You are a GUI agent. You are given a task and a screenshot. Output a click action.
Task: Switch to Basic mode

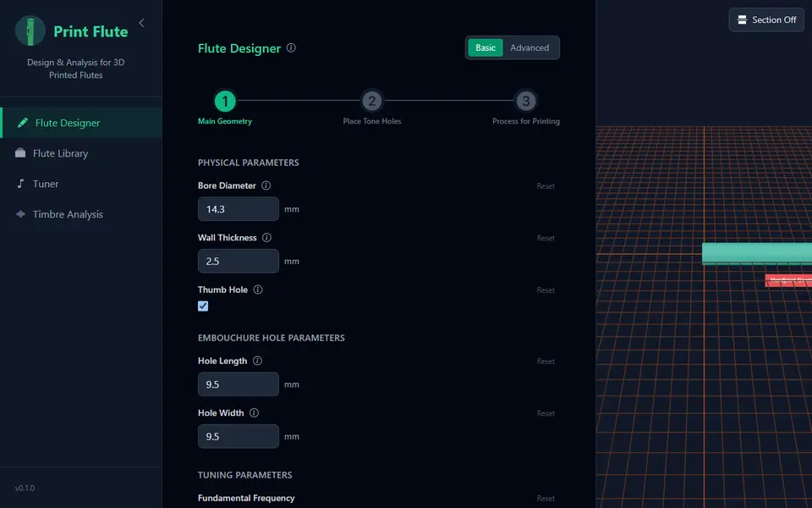[486, 47]
